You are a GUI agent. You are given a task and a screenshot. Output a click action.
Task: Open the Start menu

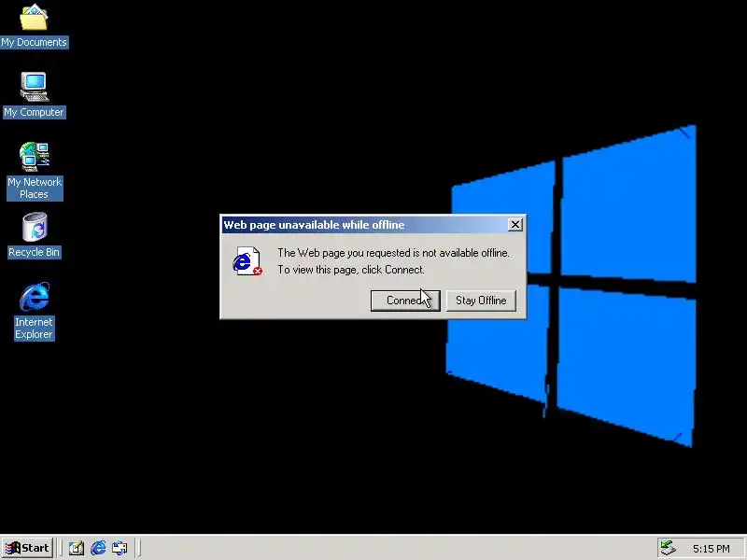(x=28, y=548)
